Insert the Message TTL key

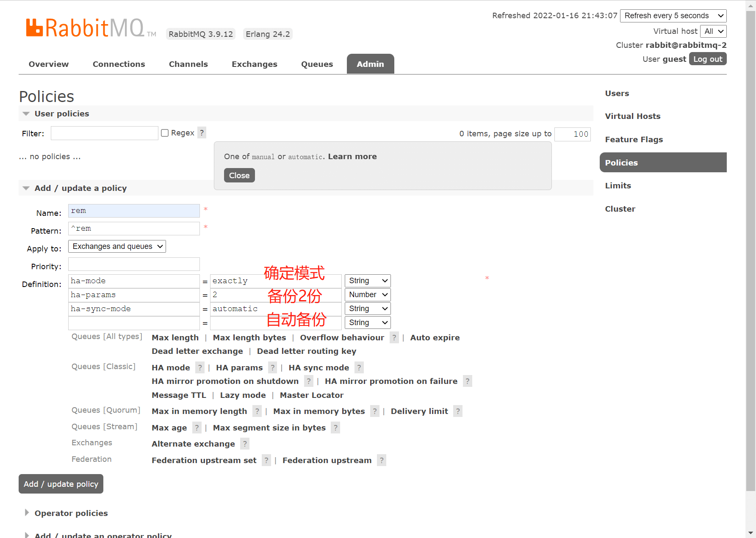(179, 395)
